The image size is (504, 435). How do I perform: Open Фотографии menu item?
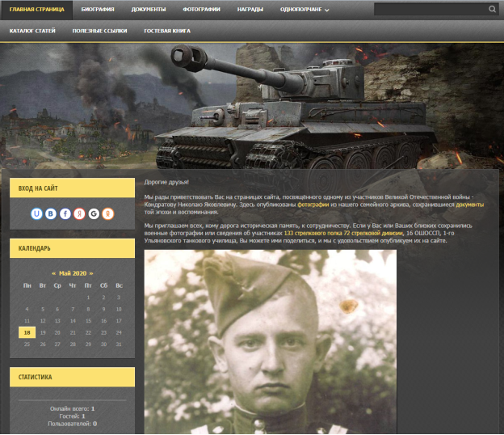[202, 10]
